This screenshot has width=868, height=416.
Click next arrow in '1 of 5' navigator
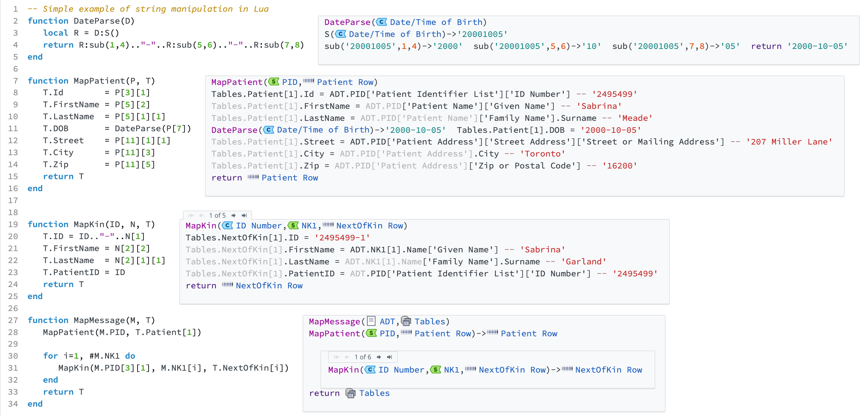[x=234, y=215]
